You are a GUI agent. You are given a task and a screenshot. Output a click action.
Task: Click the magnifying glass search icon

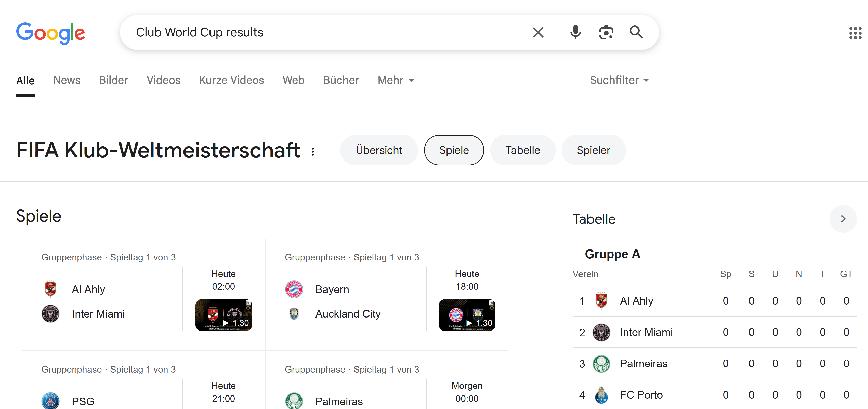(636, 32)
